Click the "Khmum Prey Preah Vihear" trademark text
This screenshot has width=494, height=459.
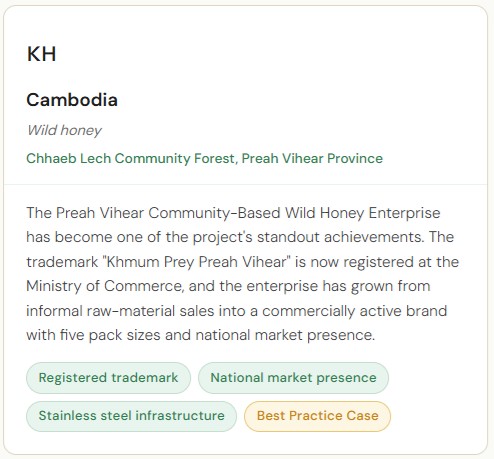click(x=197, y=262)
